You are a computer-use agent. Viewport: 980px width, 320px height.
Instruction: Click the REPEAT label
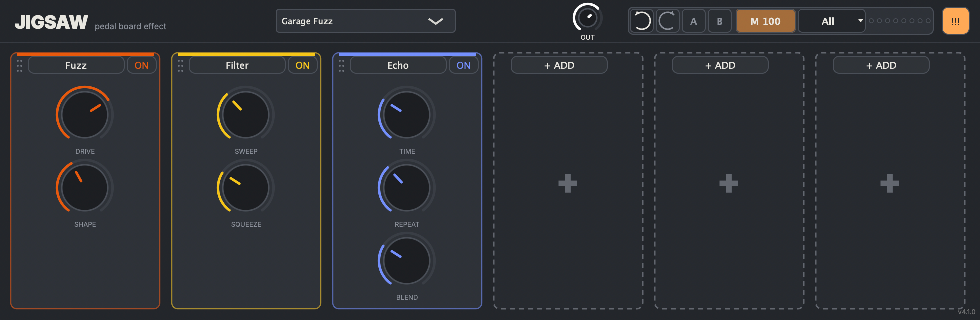[x=407, y=224]
